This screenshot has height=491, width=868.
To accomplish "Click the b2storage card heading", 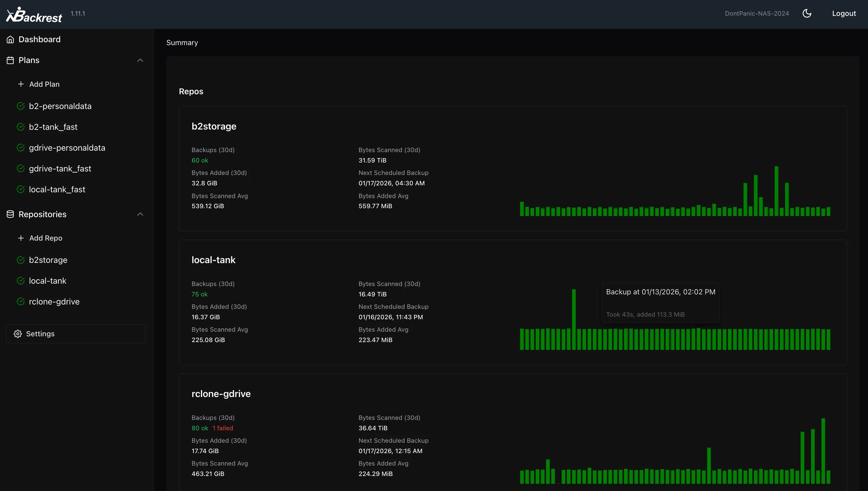I will 214,126.
